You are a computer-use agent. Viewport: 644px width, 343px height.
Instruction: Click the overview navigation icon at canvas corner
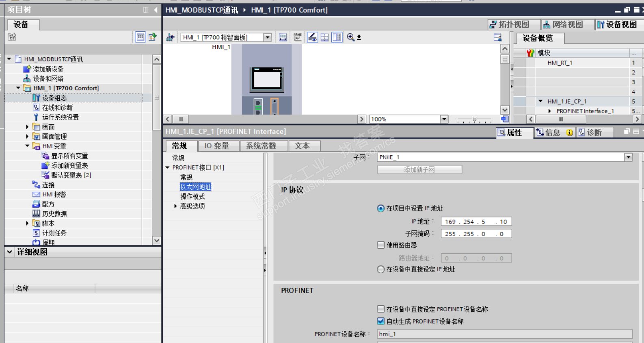(505, 119)
